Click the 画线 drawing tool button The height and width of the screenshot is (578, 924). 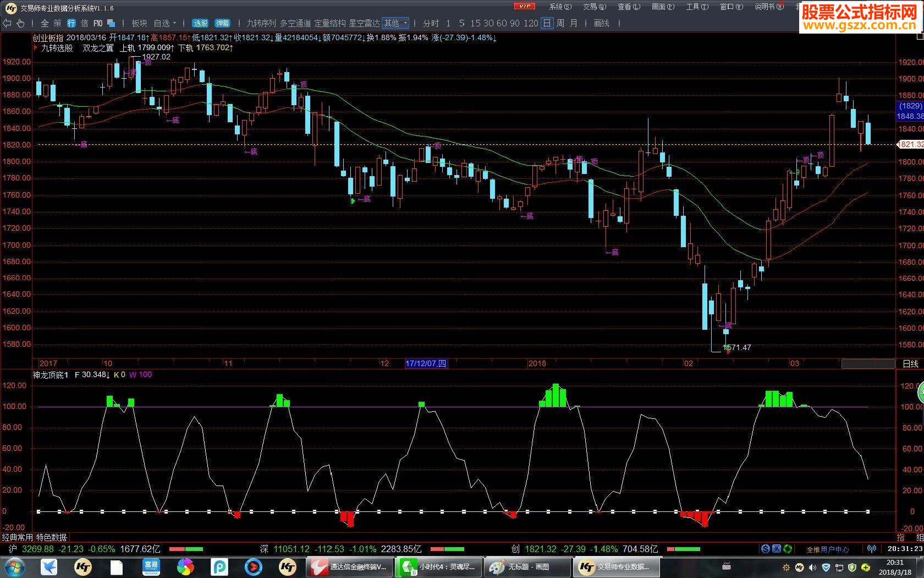click(602, 23)
